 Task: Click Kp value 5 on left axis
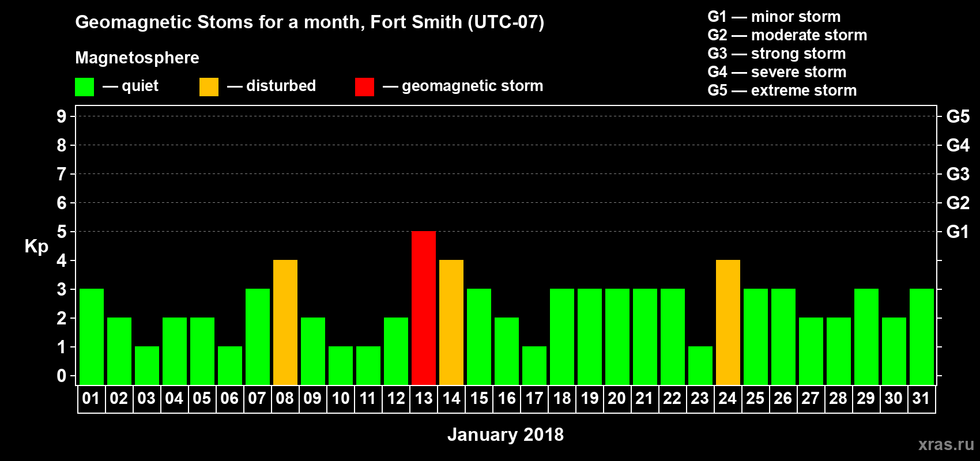62,232
